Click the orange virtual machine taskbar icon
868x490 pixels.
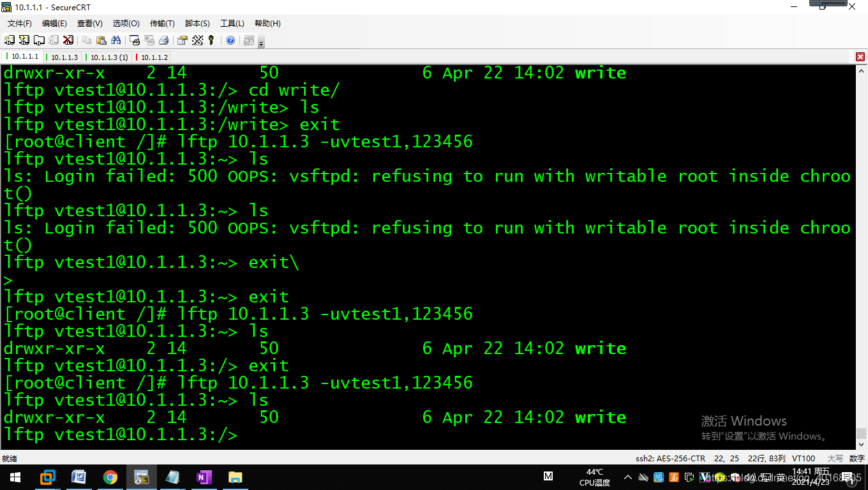(x=48, y=477)
